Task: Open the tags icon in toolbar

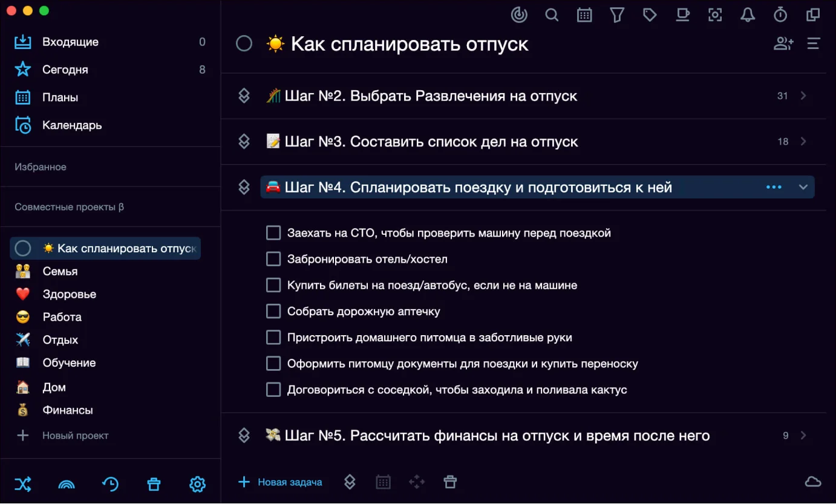Action: coord(650,15)
